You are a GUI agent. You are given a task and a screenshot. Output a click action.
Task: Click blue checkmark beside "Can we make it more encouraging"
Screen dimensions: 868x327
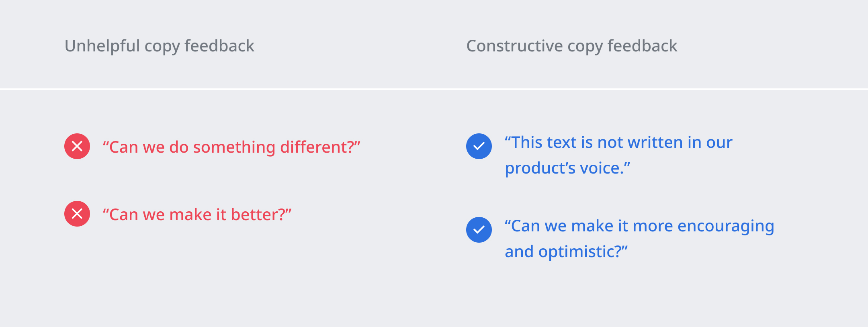[x=479, y=230]
